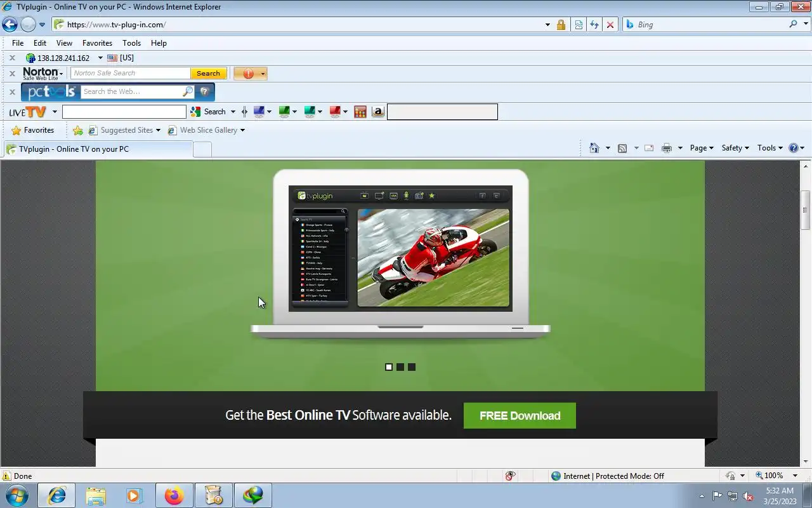
Task: Open the Tools menu in the menu bar
Action: (131, 43)
